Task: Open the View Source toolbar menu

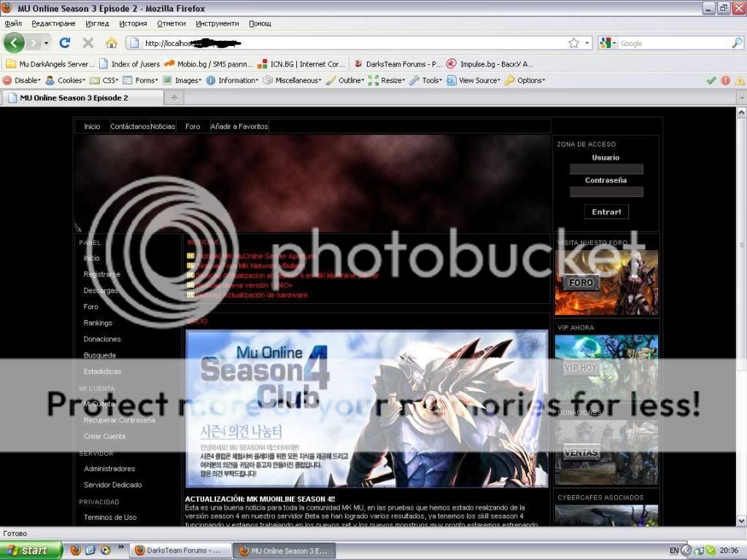Action: 473,80
